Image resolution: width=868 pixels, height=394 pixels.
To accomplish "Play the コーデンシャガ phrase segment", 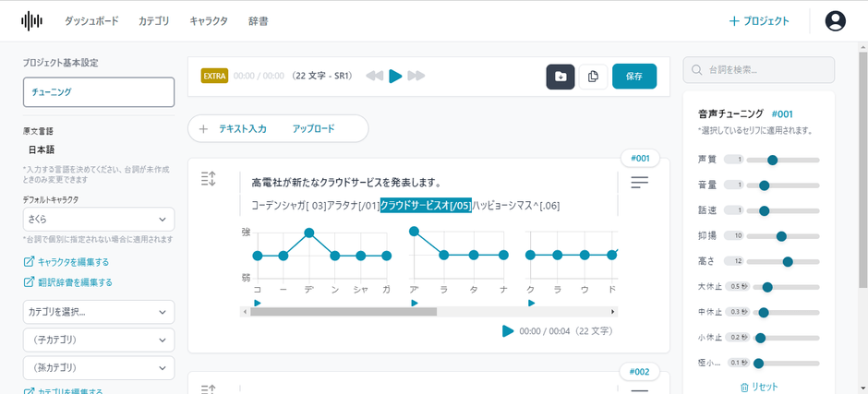I will (x=258, y=302).
